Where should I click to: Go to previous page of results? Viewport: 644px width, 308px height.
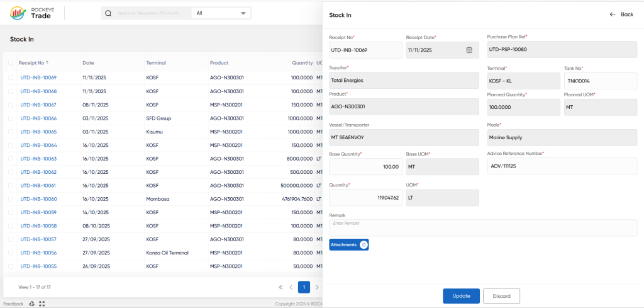click(x=291, y=287)
